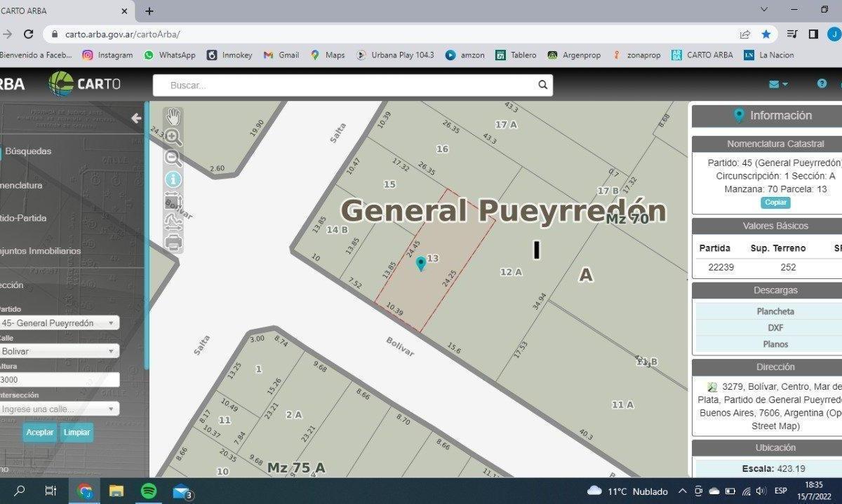Open the help question mark icon
This screenshot has height=504, width=842.
822,83
